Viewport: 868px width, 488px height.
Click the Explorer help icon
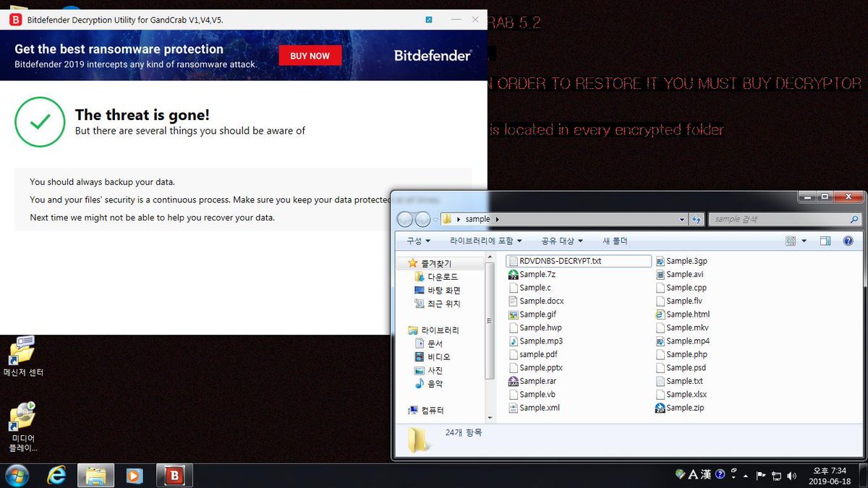(848, 241)
